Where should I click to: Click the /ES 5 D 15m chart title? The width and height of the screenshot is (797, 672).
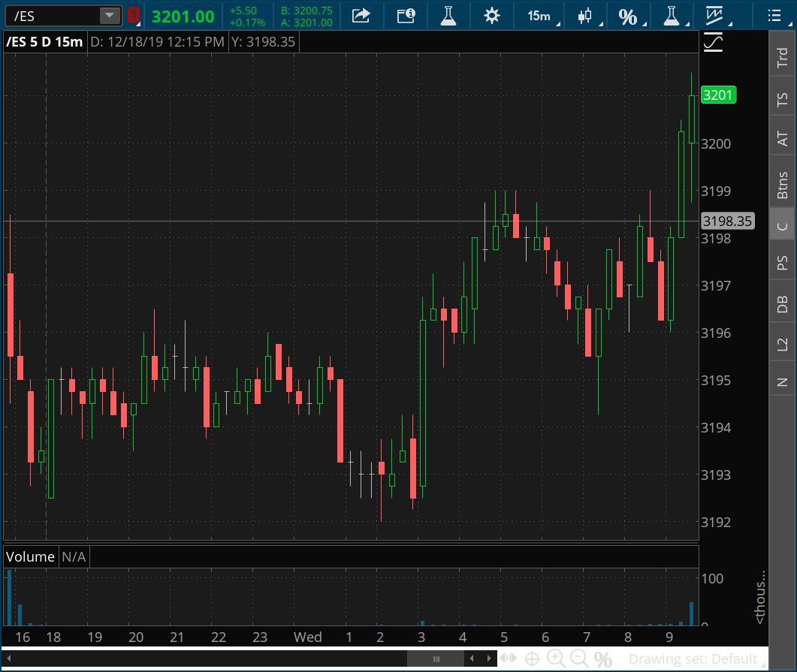click(x=44, y=41)
